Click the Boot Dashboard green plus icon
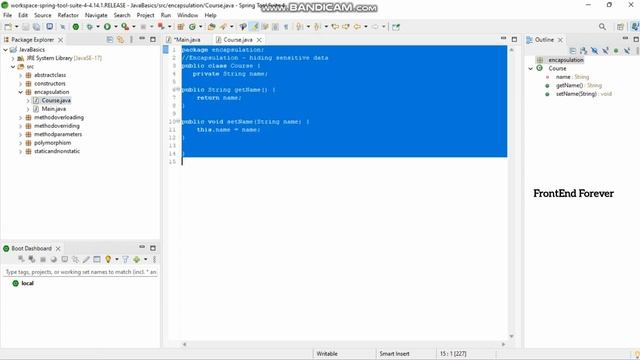The width and height of the screenshot is (640, 360). [x=136, y=259]
